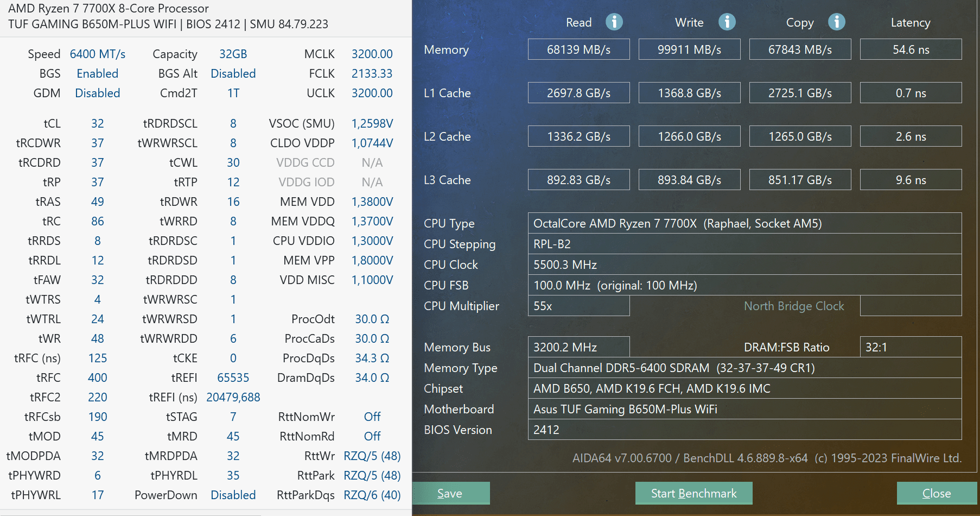Click Speed value 6400 MT/s
This screenshot has height=516, width=980.
(x=98, y=54)
